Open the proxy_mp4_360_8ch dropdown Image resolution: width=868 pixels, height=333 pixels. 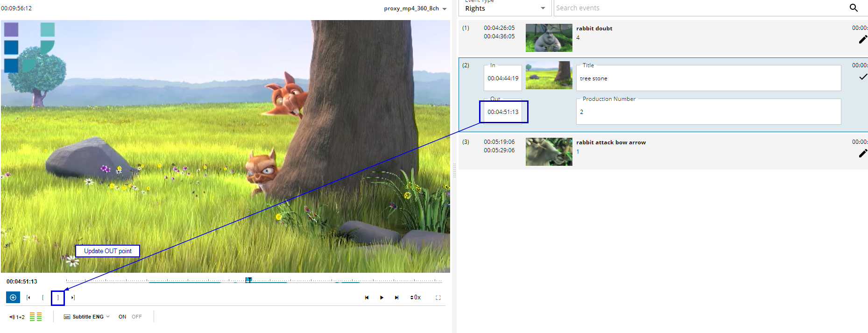pyautogui.click(x=415, y=8)
